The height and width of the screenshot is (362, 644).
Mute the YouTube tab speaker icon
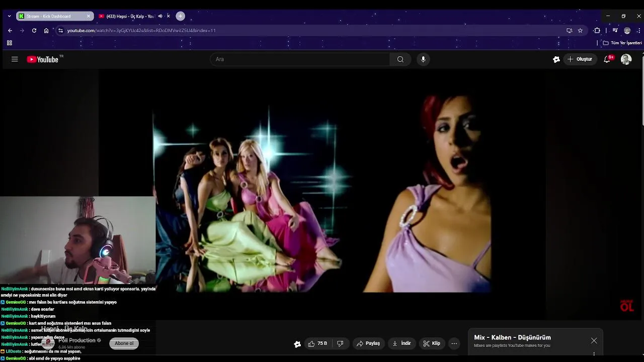[160, 16]
